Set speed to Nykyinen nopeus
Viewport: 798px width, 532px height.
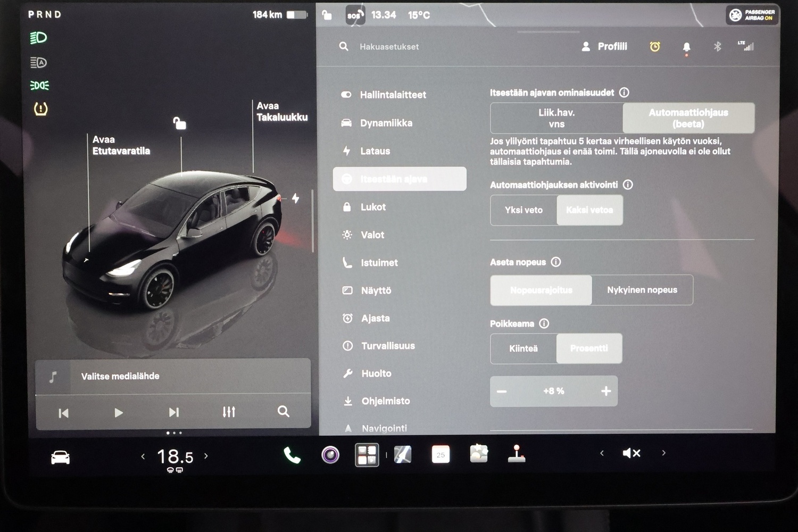[x=642, y=290]
